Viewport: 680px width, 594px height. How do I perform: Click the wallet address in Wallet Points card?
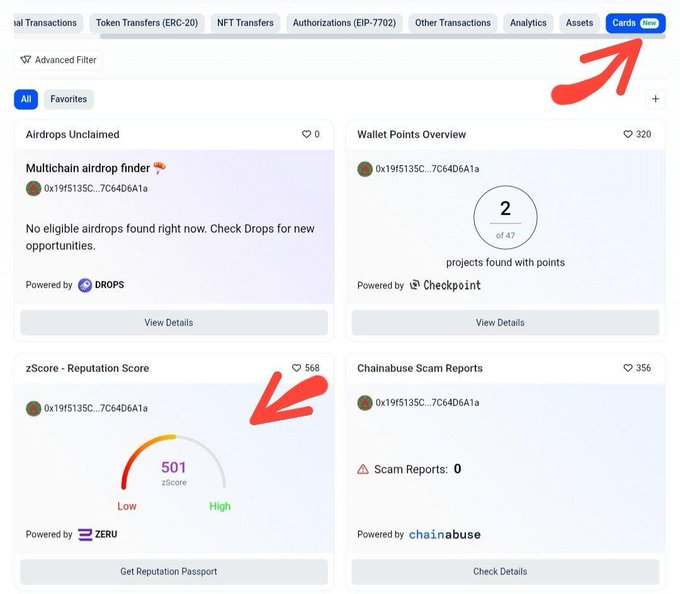coord(427,169)
